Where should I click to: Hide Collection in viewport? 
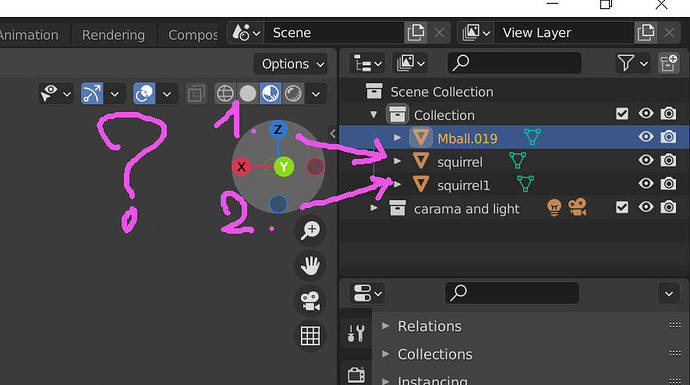pos(646,114)
